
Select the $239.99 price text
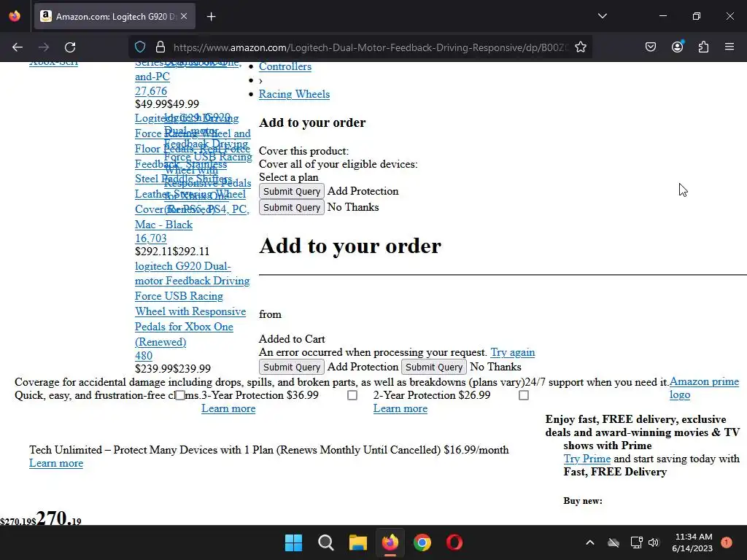172,369
